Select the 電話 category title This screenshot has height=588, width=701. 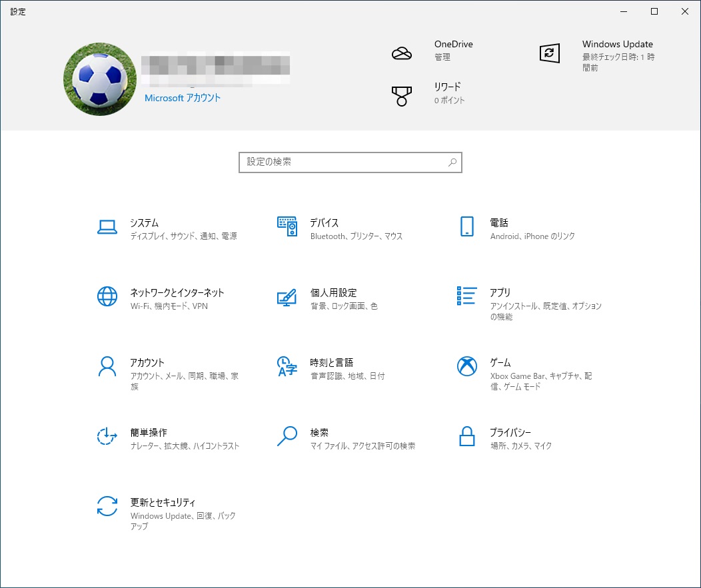click(x=499, y=222)
